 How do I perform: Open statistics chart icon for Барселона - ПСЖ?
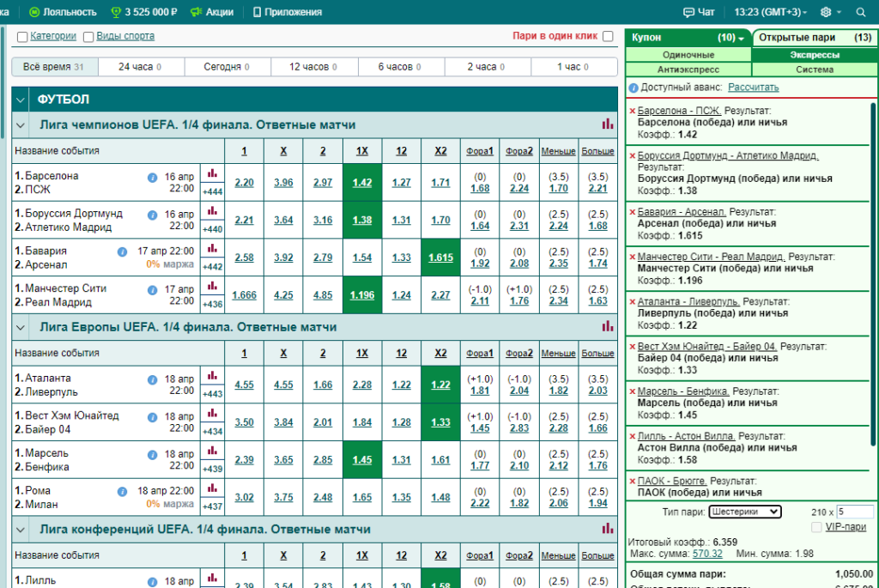click(x=212, y=173)
